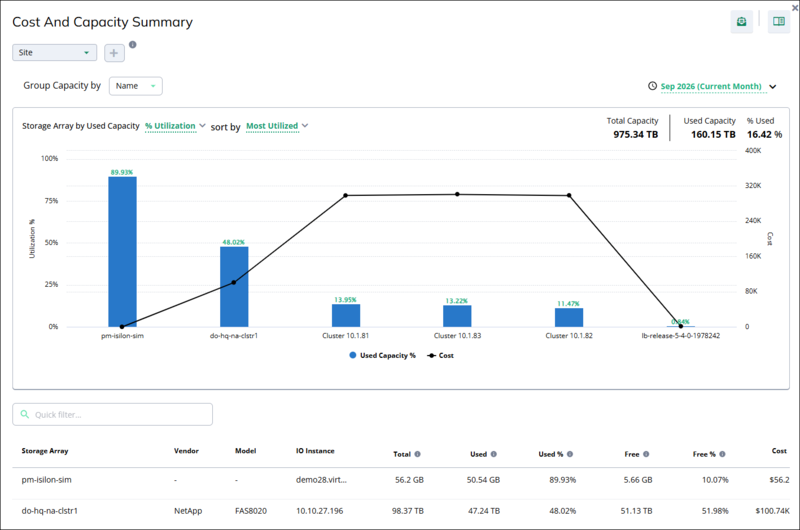Click the pm-isilon-sim bar in chart

pos(122,251)
